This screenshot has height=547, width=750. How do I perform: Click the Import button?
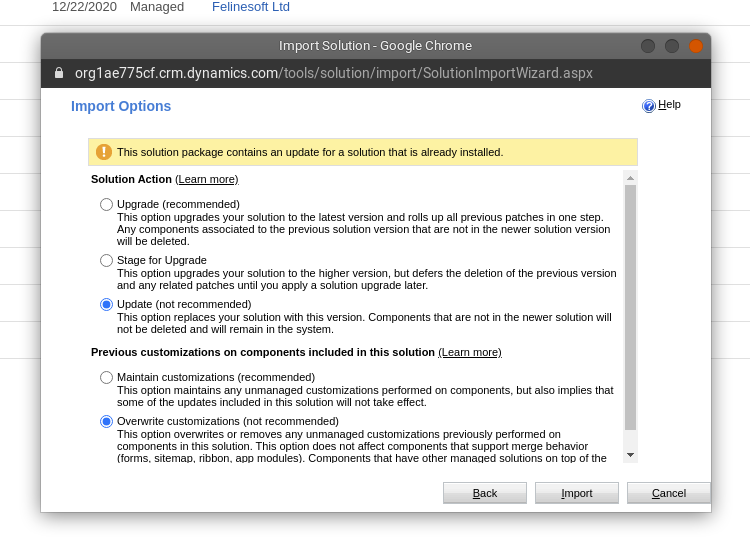[x=576, y=493]
